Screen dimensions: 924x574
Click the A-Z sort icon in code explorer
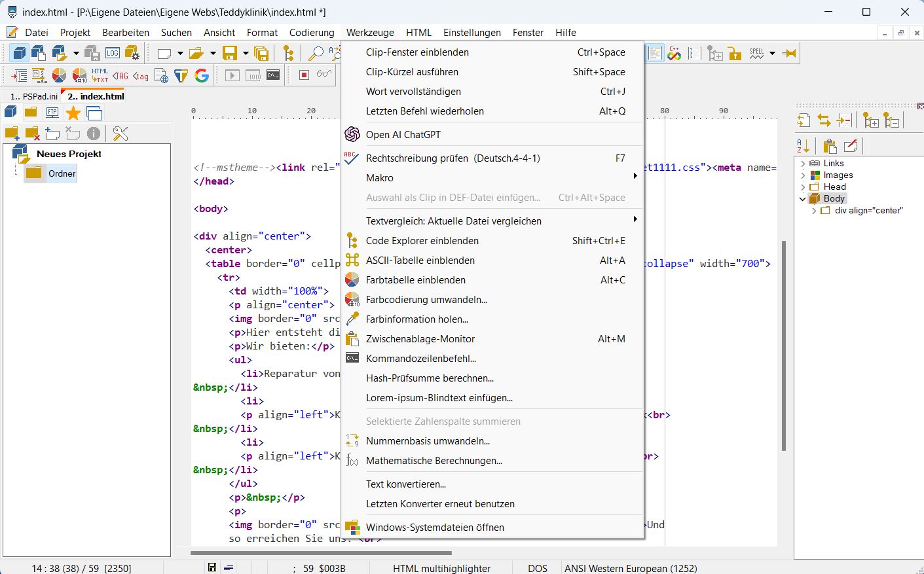[804, 146]
